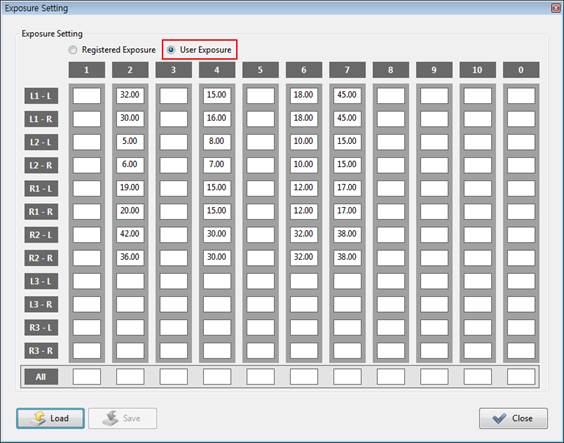Click column header 10
Image resolution: width=564 pixels, height=443 pixels.
(477, 70)
